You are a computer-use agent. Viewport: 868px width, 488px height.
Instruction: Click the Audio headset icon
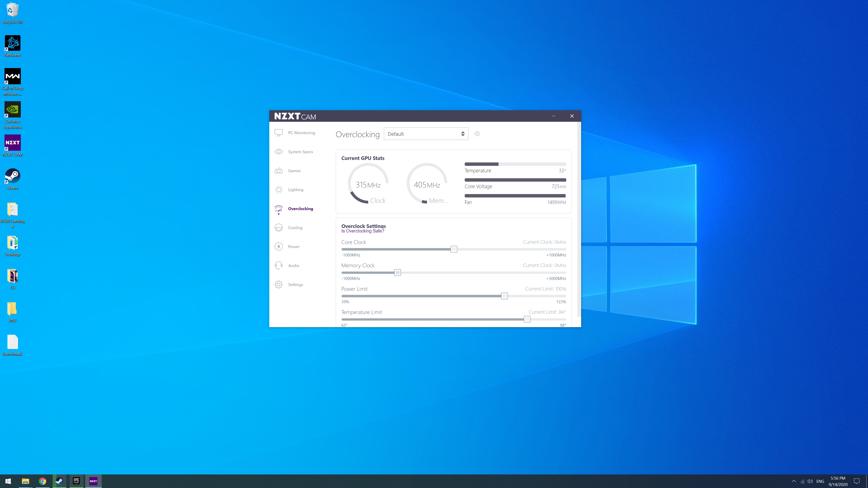click(279, 266)
